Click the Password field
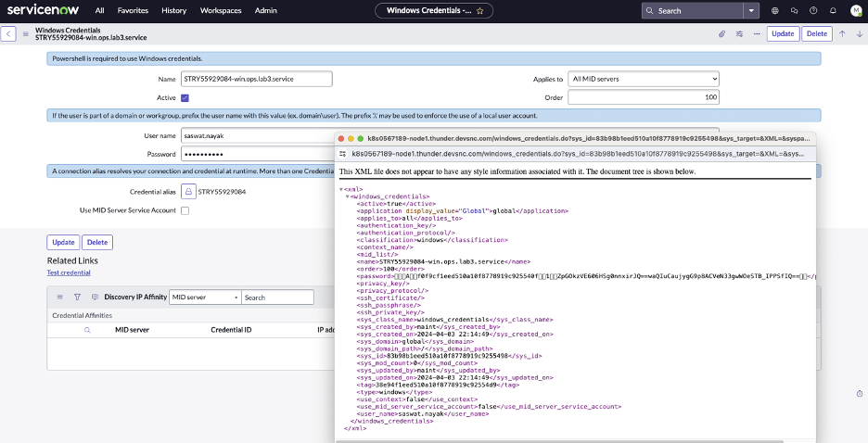 (x=258, y=154)
